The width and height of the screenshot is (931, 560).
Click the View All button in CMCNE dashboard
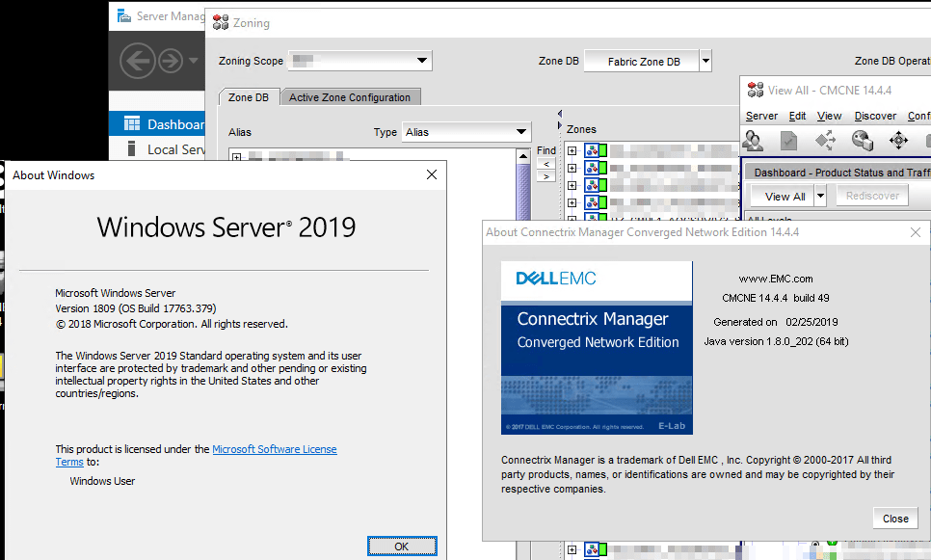(x=783, y=196)
